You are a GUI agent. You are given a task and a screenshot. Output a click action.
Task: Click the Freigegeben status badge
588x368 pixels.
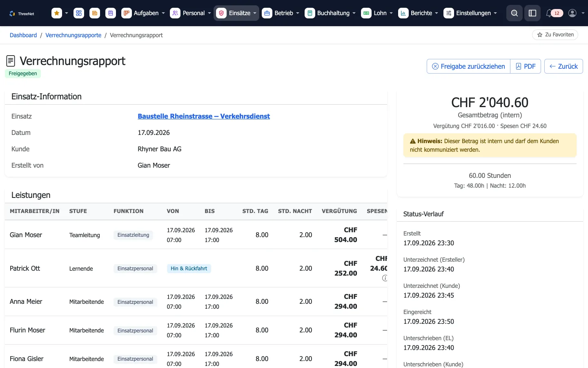pyautogui.click(x=23, y=74)
